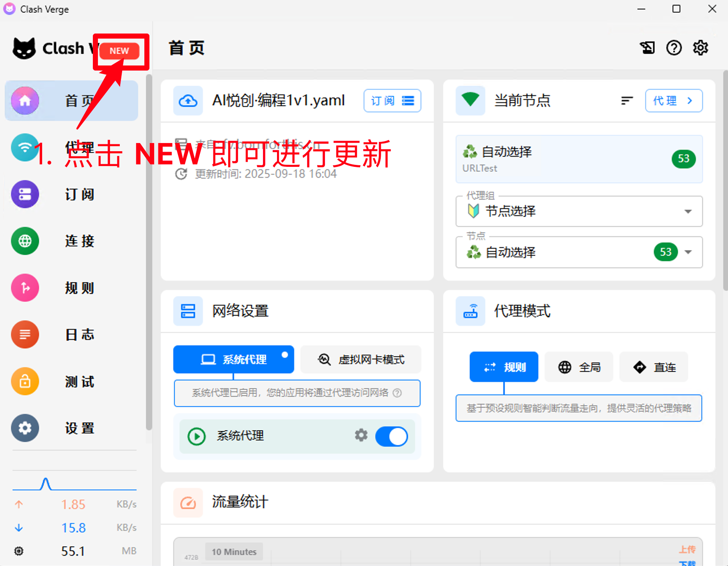728x566 pixels.
Task: Click the 流量统计 gauge icon
Action: (188, 503)
